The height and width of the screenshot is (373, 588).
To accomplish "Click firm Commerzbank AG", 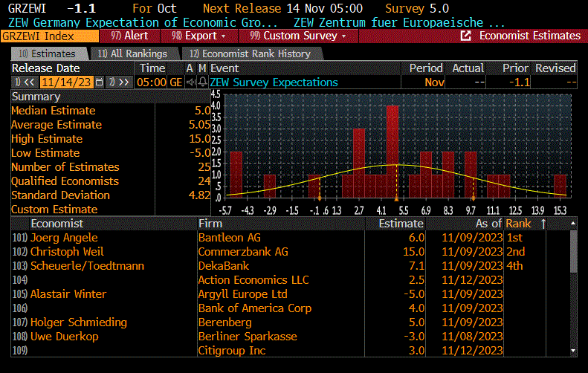I will click(x=243, y=252).
